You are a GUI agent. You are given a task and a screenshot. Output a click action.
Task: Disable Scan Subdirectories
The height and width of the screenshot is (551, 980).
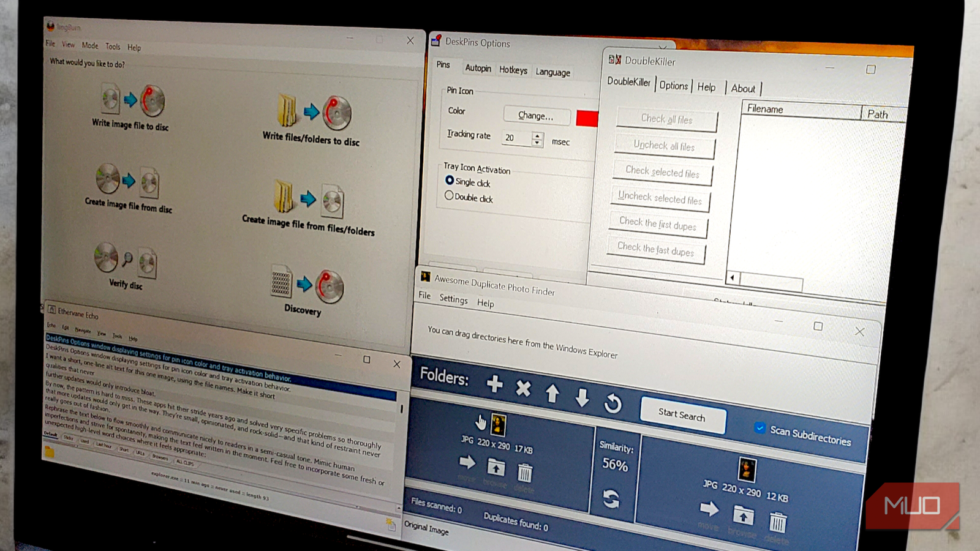click(x=760, y=429)
